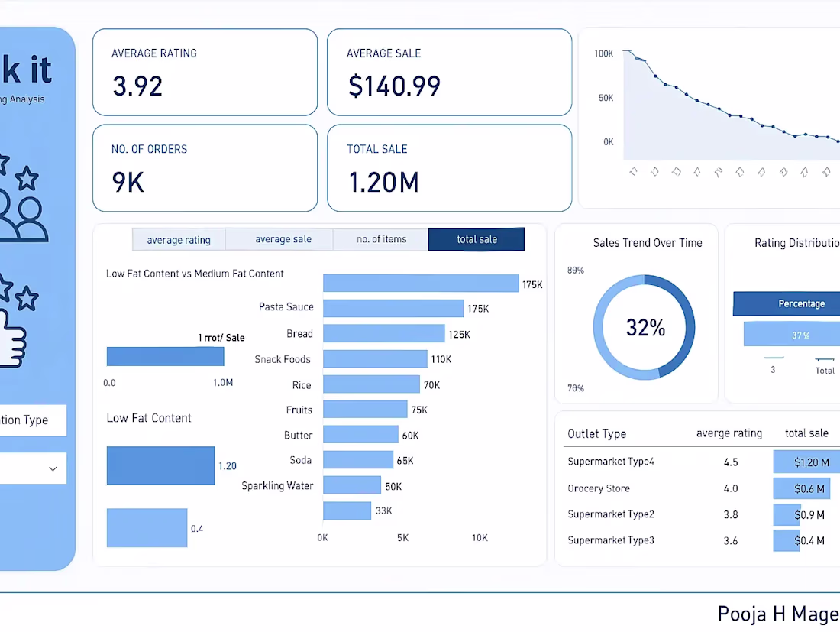Open the no. of items tab
The image size is (840, 632).
pos(381,239)
